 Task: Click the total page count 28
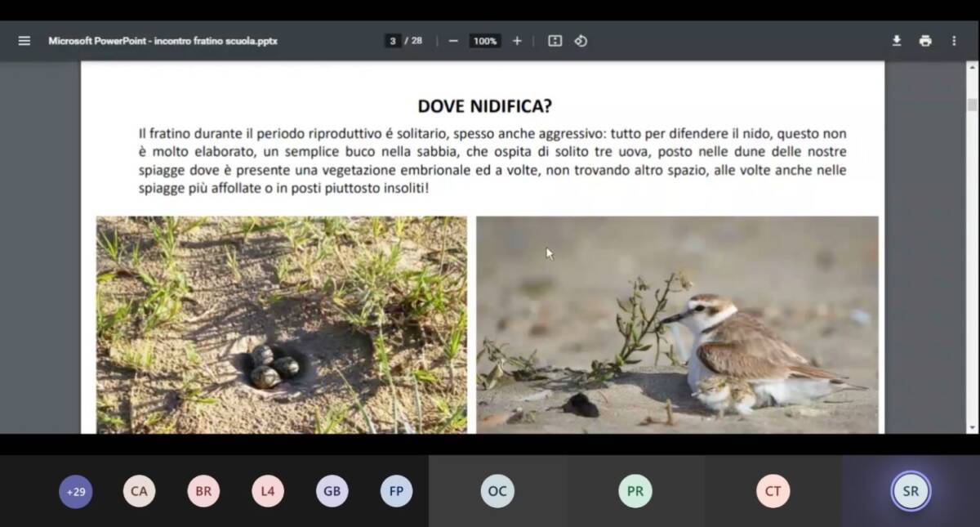tap(416, 41)
